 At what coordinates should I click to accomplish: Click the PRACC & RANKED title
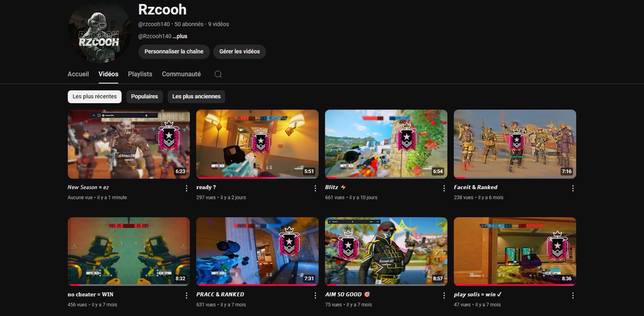[220, 295]
